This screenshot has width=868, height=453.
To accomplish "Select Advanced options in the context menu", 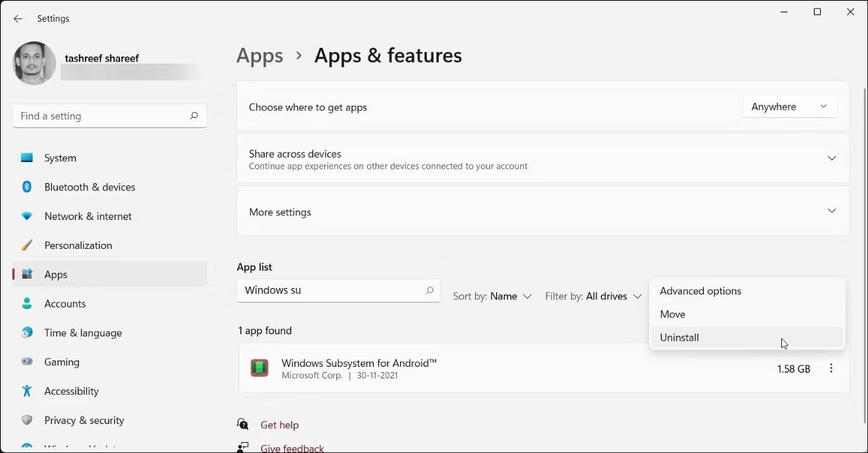I will click(x=700, y=291).
